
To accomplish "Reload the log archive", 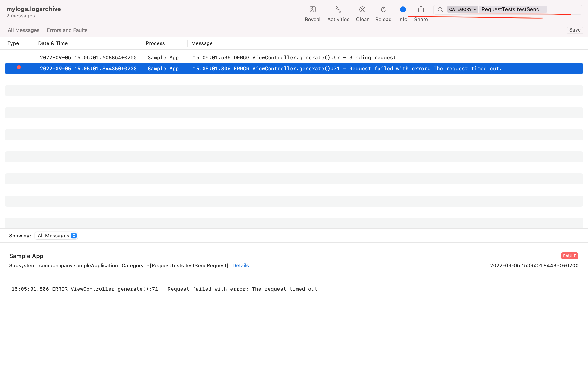I will tap(383, 9).
